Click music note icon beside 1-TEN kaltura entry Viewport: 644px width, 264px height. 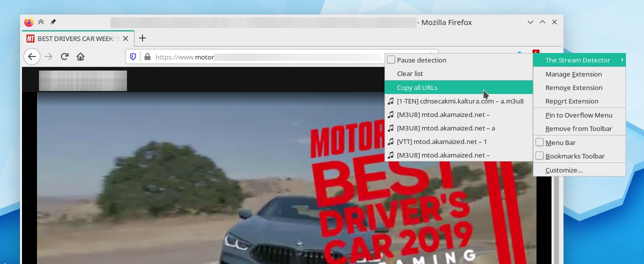click(x=391, y=101)
